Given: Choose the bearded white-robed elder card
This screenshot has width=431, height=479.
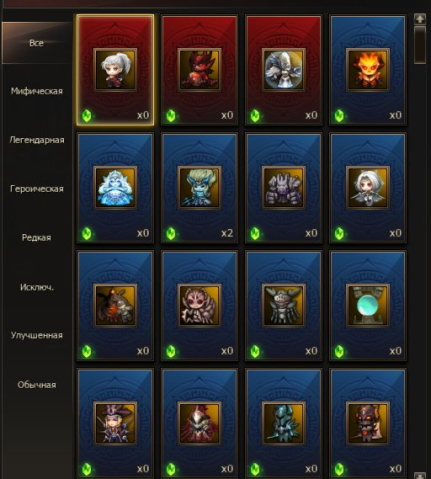Looking at the screenshot, I should [x=284, y=70].
